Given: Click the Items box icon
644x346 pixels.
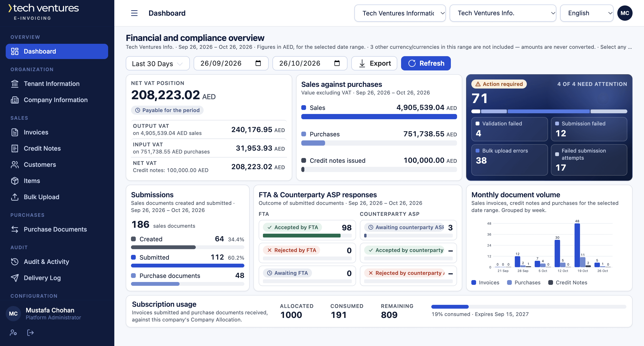Looking at the screenshot, I should [x=15, y=181].
